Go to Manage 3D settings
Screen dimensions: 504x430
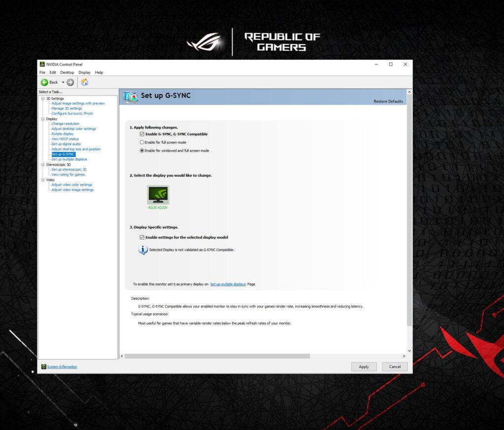[x=66, y=109]
